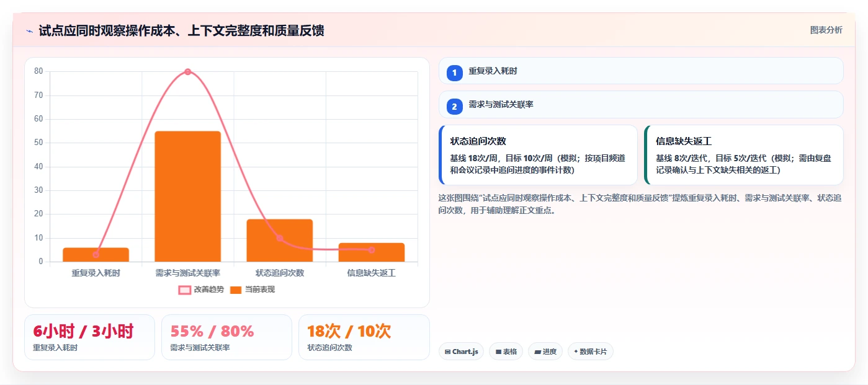
Task: Click the trend point above 状态追问次数 bar
Action: click(280, 238)
